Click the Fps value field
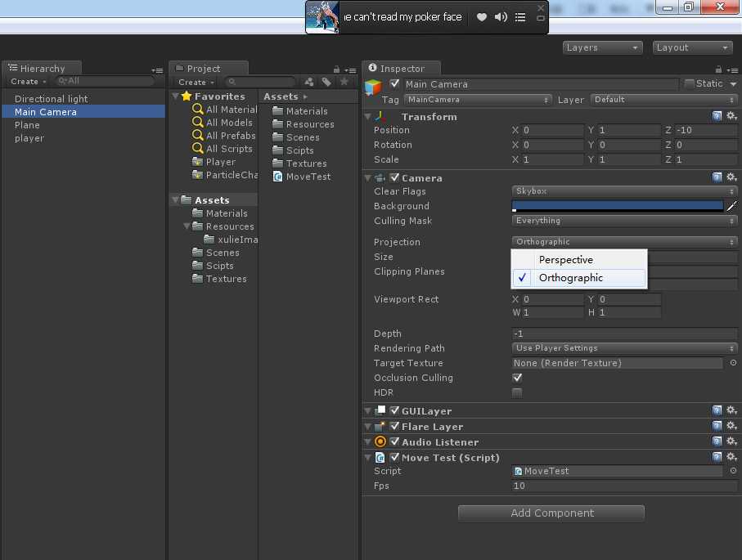 click(x=625, y=486)
